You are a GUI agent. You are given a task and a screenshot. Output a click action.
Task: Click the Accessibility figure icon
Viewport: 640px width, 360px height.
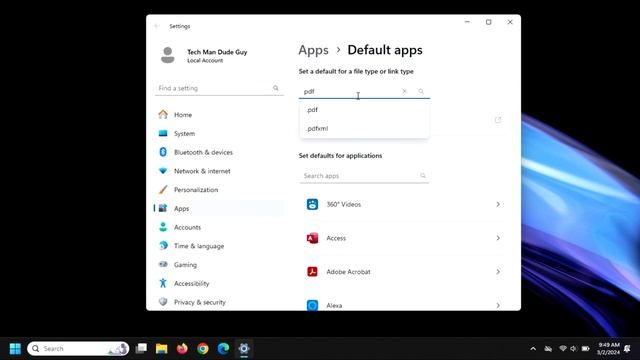pos(163,283)
